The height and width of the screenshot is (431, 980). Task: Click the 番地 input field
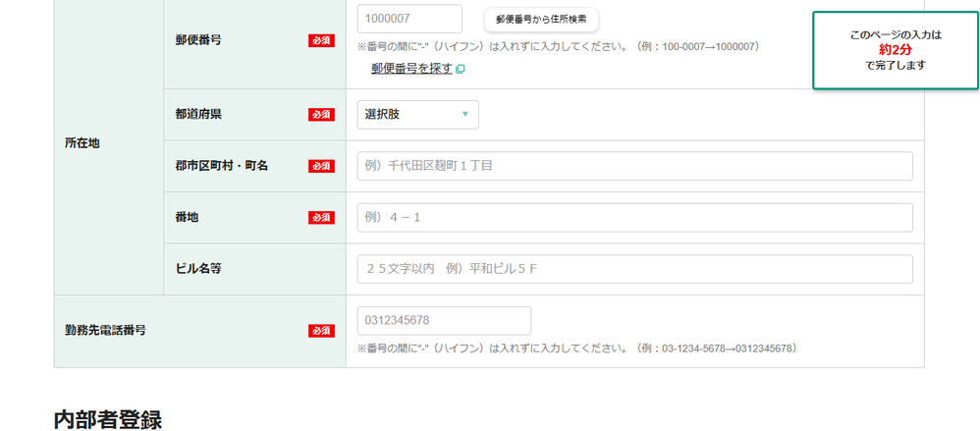(634, 217)
